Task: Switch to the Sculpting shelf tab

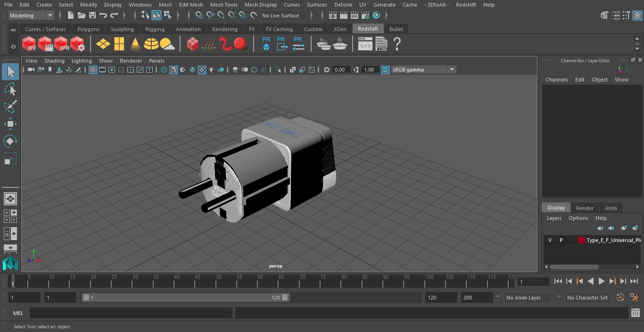Action: point(122,29)
